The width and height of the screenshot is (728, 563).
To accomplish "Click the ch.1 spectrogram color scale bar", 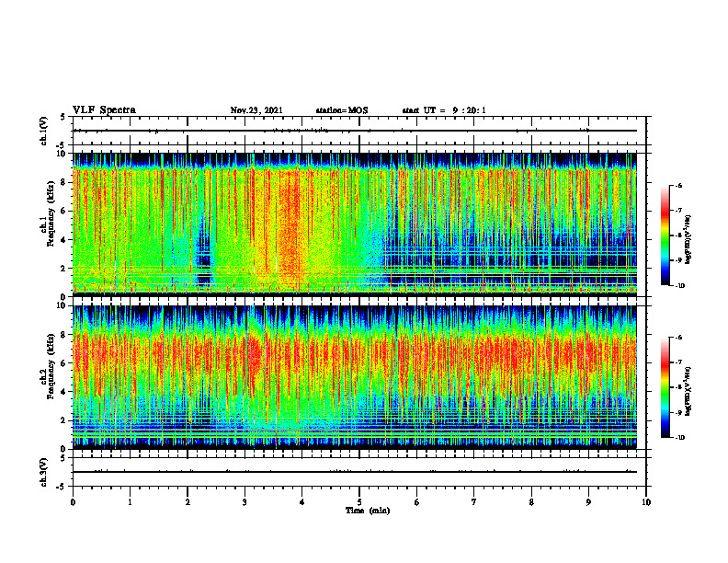I will coord(665,236).
